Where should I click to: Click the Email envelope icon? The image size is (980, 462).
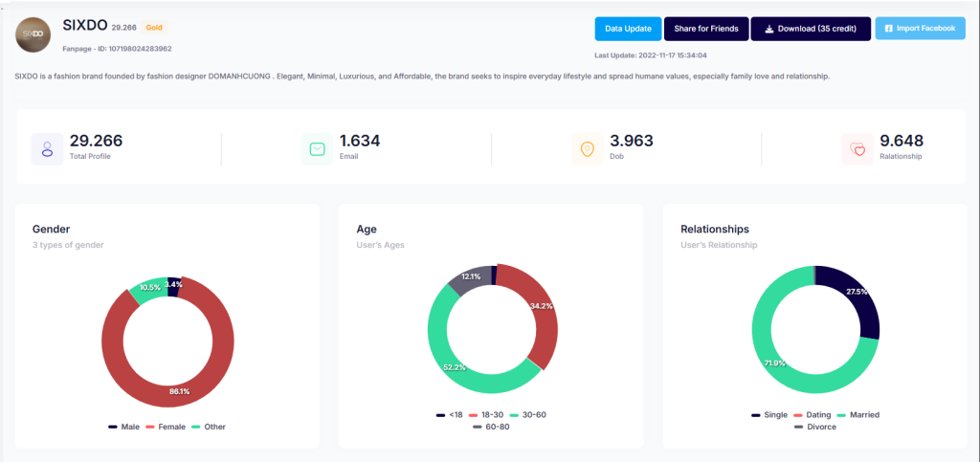point(318,149)
